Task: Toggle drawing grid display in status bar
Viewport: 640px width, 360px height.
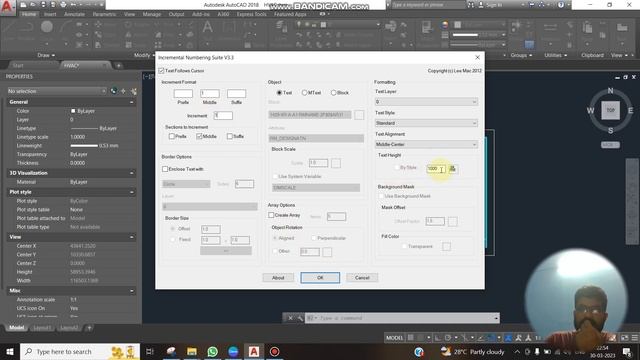Action: (411, 338)
